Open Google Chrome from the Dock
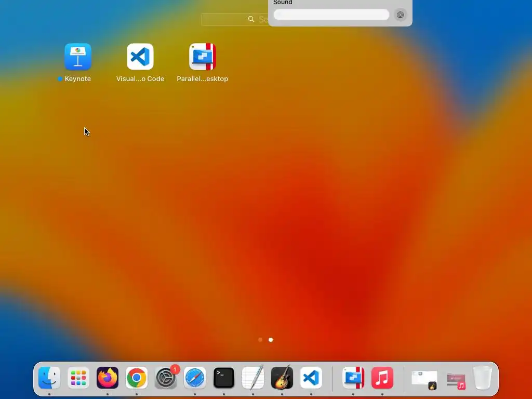Viewport: 532px width, 399px height. 137,378
